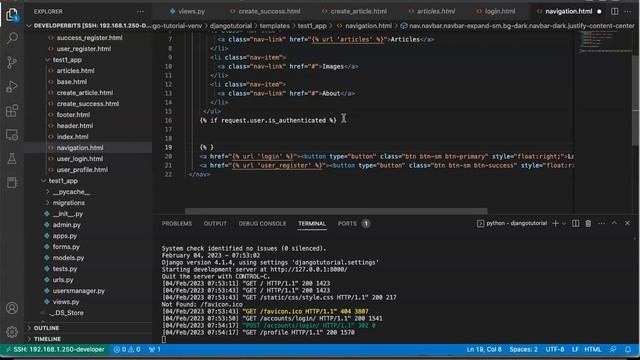Screen dimensions: 640x360
Task: Add a new terminal with plus icon
Action: (555, 223)
